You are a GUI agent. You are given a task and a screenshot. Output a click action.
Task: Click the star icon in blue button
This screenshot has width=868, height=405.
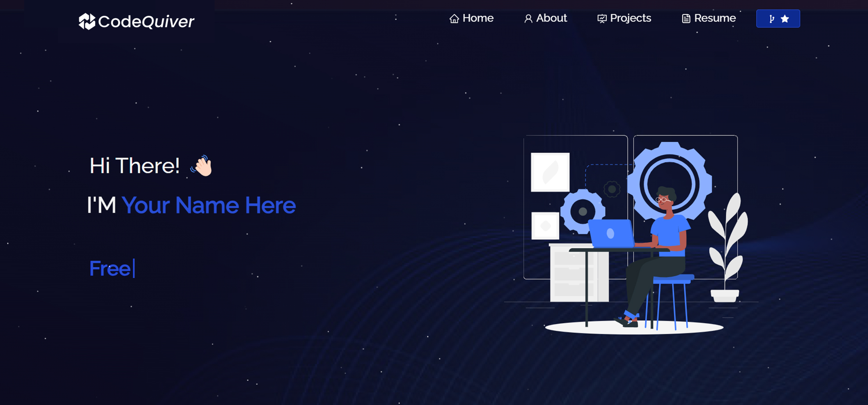click(x=785, y=19)
